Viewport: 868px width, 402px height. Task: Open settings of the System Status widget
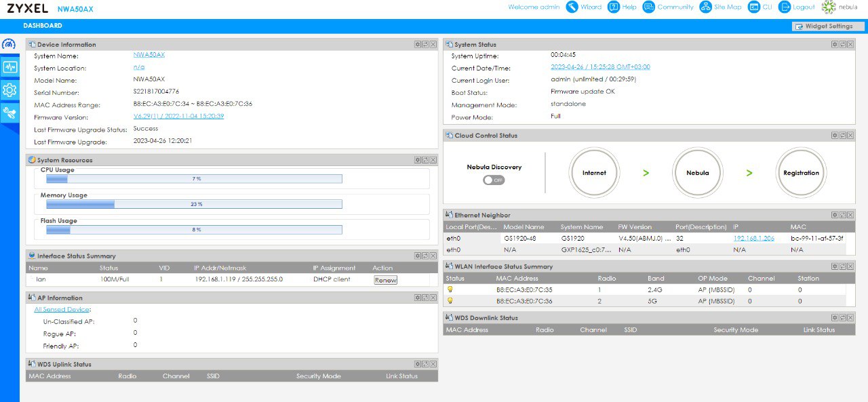[x=835, y=44]
